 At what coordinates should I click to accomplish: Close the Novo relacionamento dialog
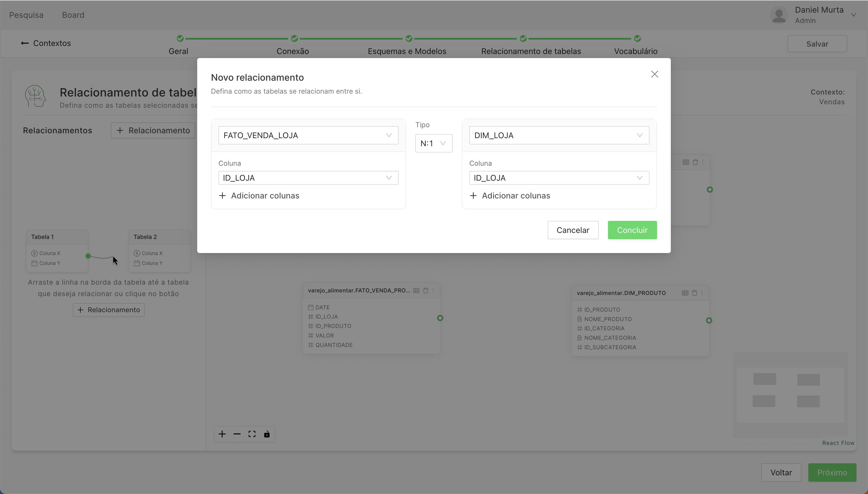coord(654,74)
